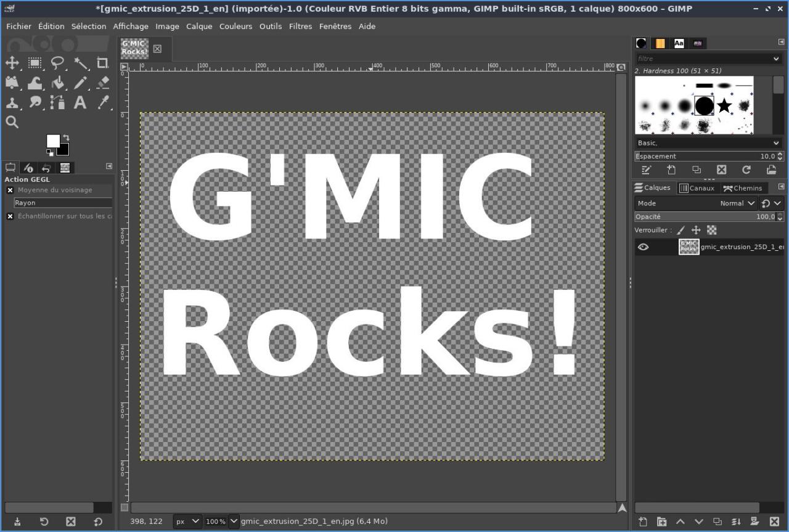Select the Color Picker eyedropper tool
This screenshot has width=789, height=532.
(103, 102)
